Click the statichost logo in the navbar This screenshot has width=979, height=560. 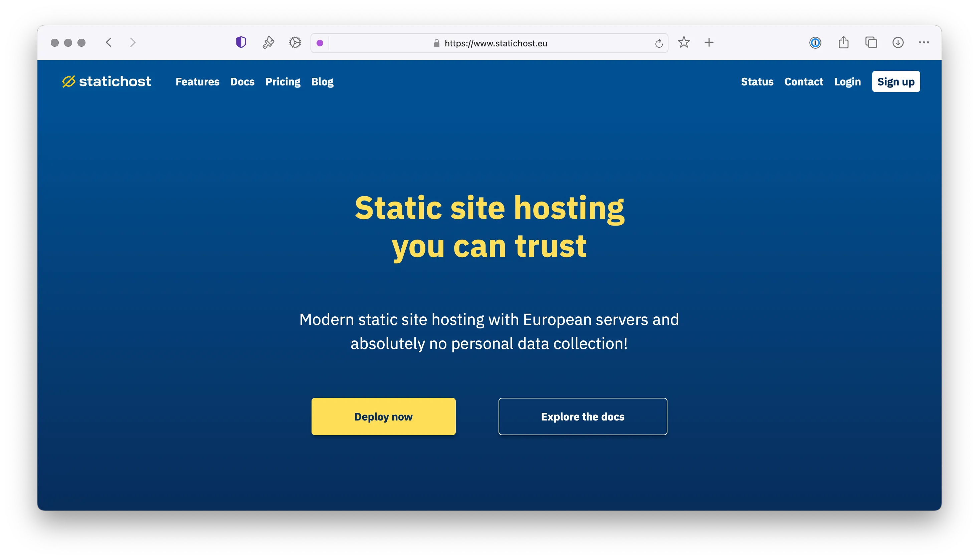(107, 81)
